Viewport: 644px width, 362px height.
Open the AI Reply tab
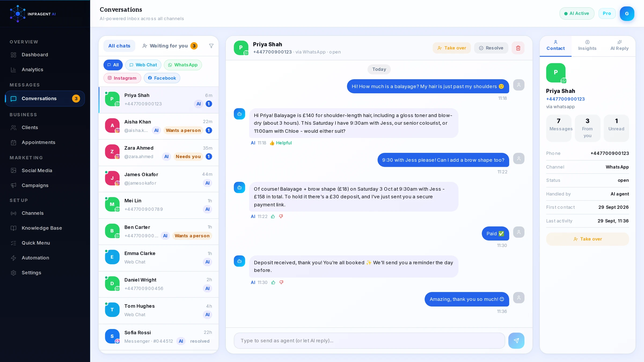pyautogui.click(x=619, y=46)
